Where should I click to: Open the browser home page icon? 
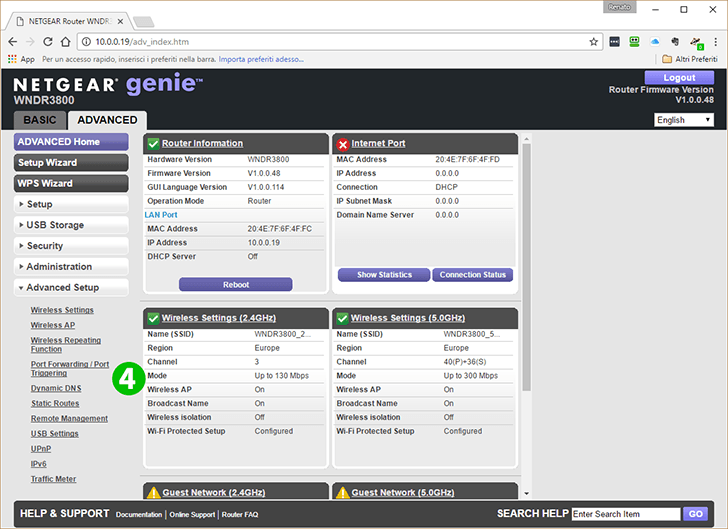click(65, 42)
